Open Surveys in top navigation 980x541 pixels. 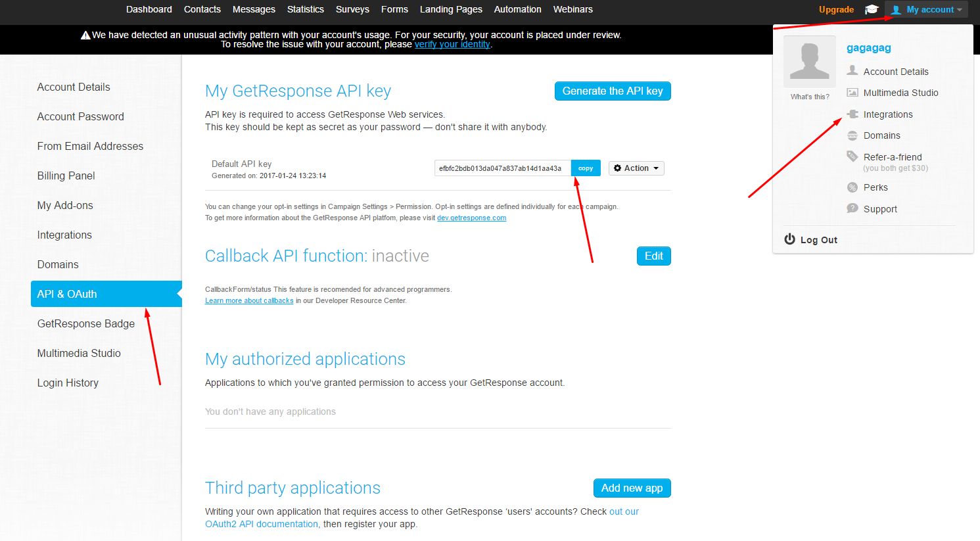click(x=352, y=9)
